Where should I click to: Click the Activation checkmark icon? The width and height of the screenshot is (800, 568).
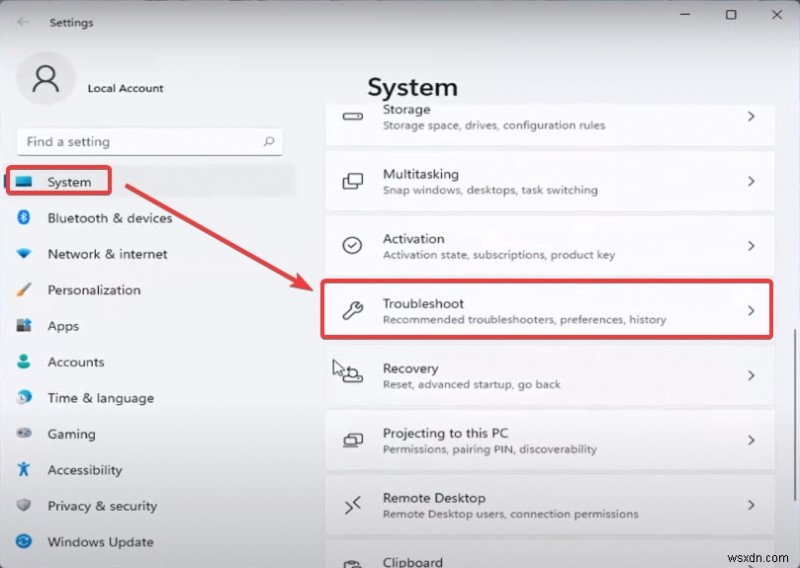click(352, 246)
